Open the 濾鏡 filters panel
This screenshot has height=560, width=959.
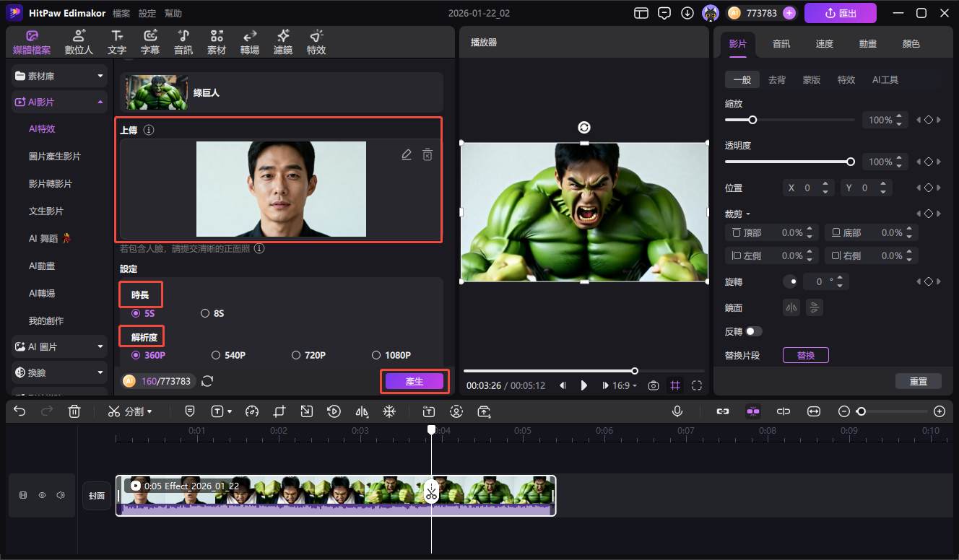coord(282,41)
